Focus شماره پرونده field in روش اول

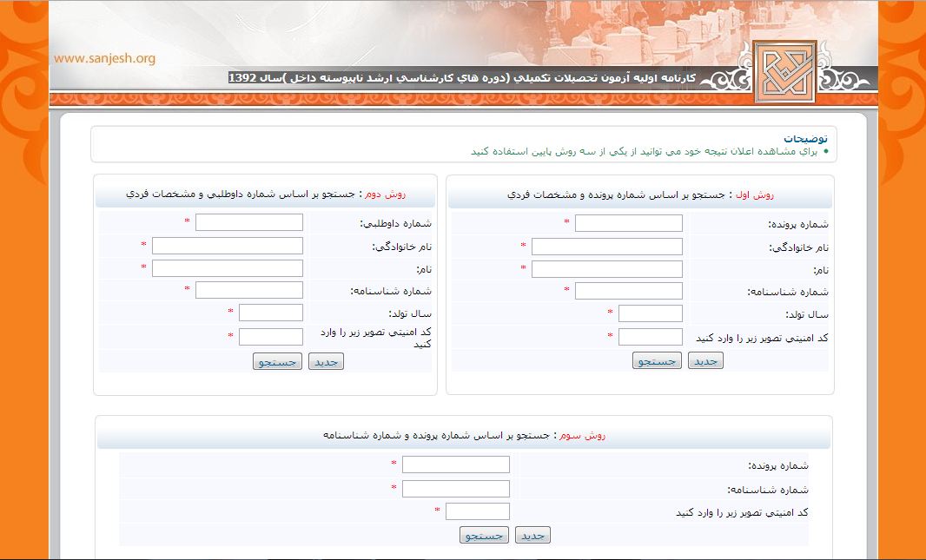[x=628, y=223]
